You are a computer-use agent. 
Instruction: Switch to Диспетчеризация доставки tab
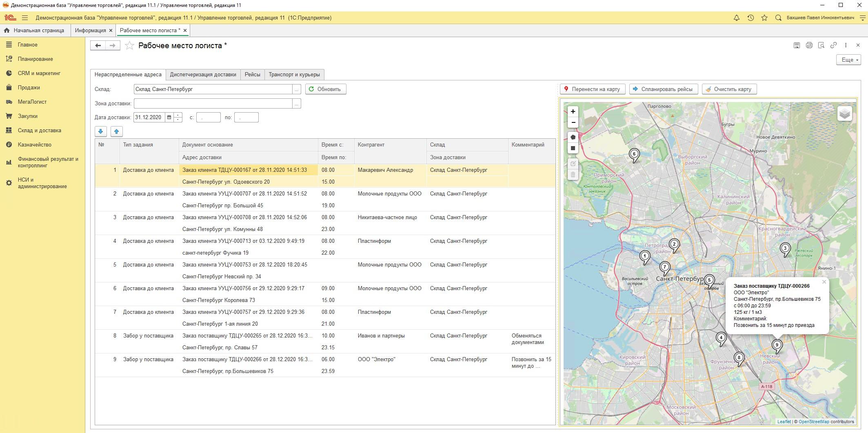pos(203,75)
